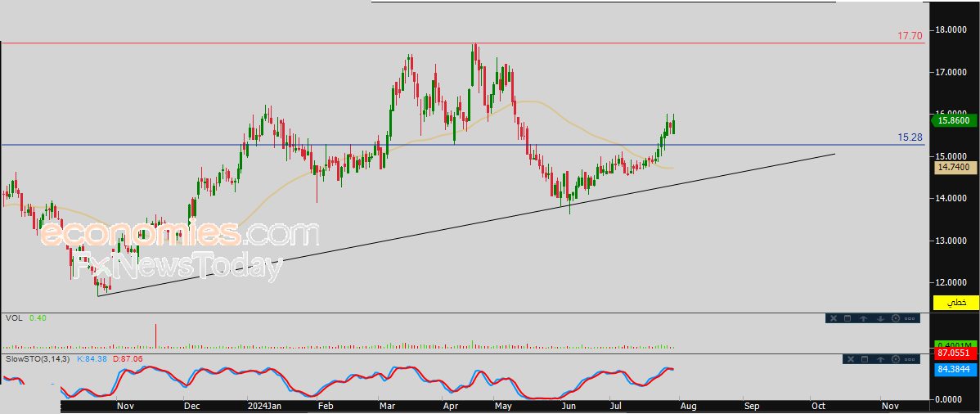Viewport: 980px width, 414px height.
Task: Click the D:87.06 stochastic value
Action: tap(126, 359)
